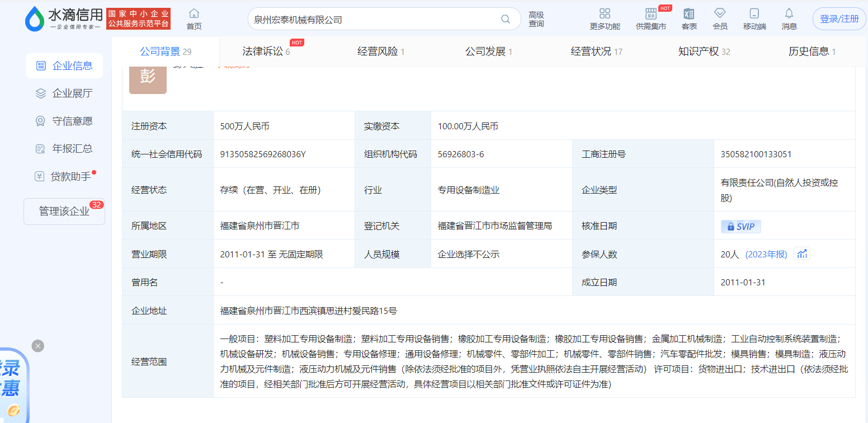The height and width of the screenshot is (423, 868).
Task: Click the 20人 insured count
Action: pyautogui.click(x=730, y=255)
